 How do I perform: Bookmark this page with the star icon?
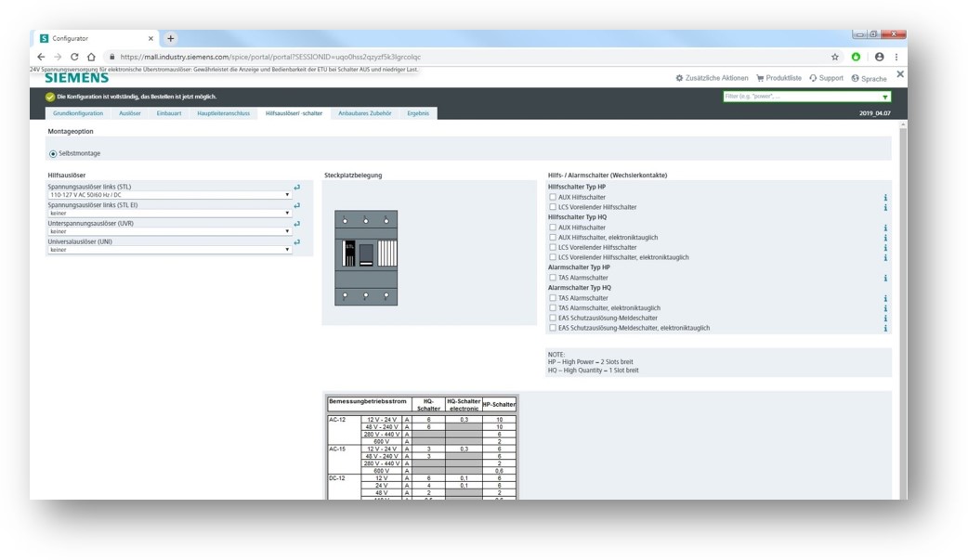[834, 57]
